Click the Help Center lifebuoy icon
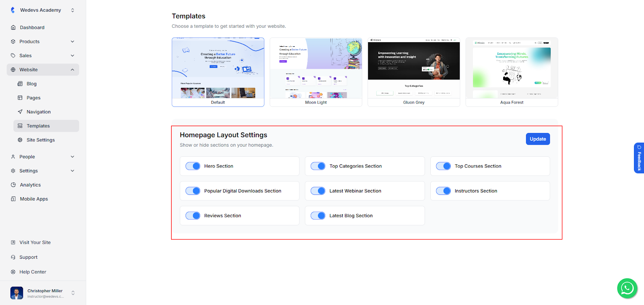The image size is (644, 305). click(13, 272)
